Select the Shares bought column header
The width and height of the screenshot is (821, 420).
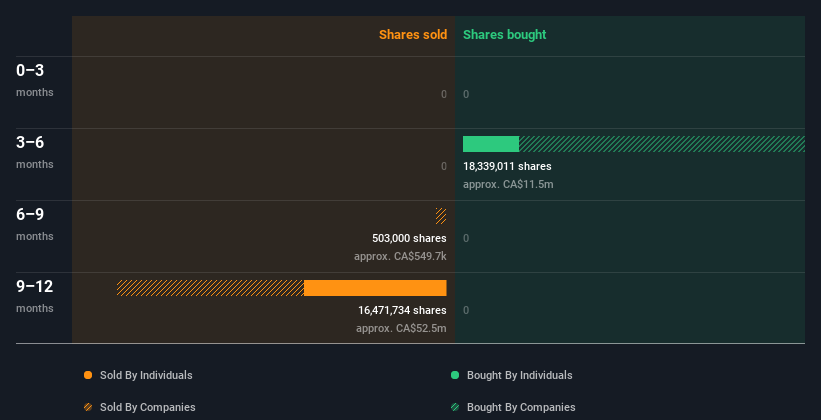click(504, 35)
